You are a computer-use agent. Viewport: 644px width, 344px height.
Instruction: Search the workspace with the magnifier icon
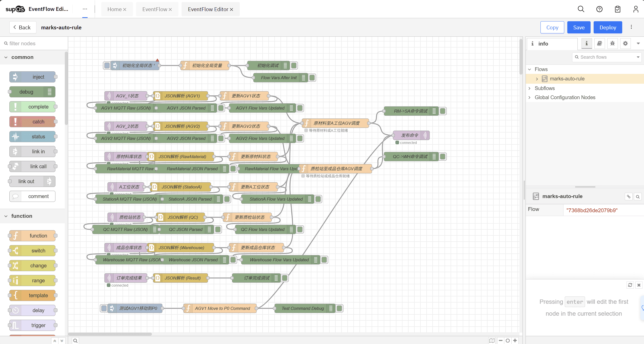75,340
